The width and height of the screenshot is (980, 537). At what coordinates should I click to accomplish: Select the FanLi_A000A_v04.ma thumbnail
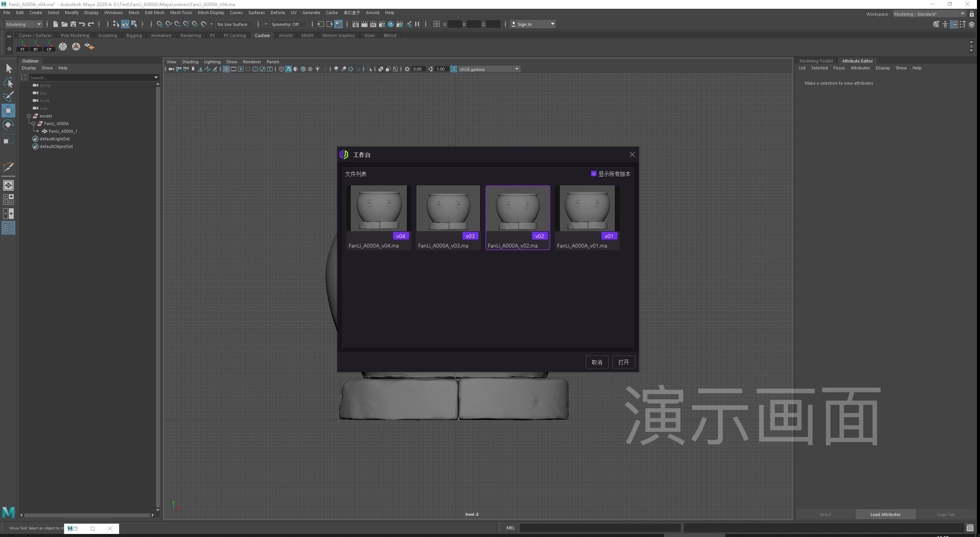[x=379, y=217]
